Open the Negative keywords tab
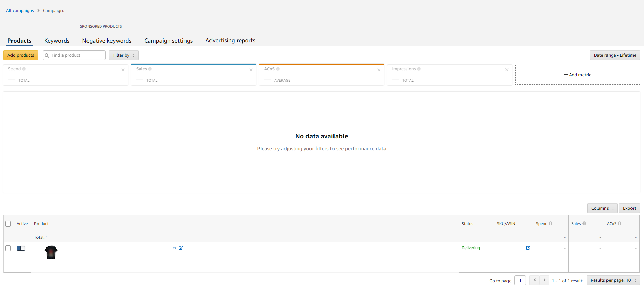The image size is (644, 287). tap(107, 41)
